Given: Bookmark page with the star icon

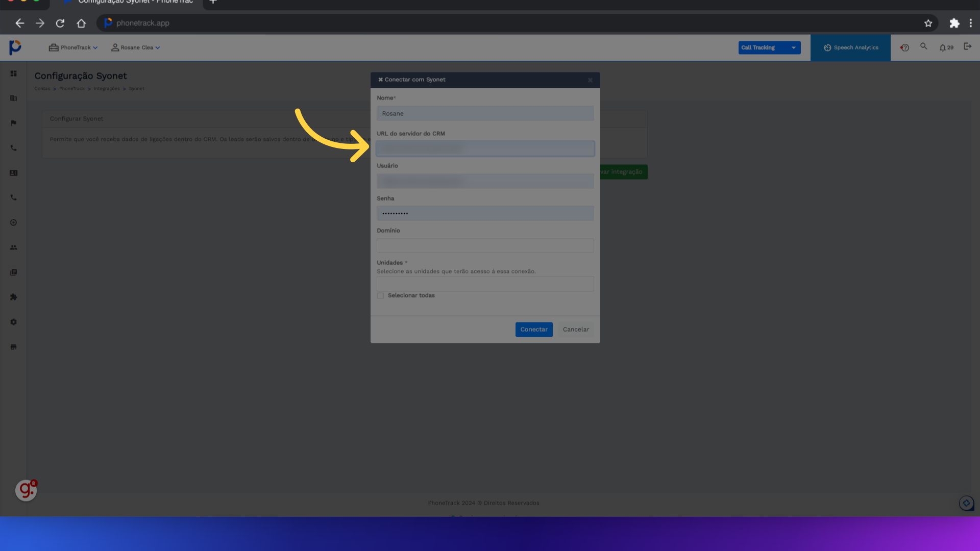Looking at the screenshot, I should tap(928, 23).
